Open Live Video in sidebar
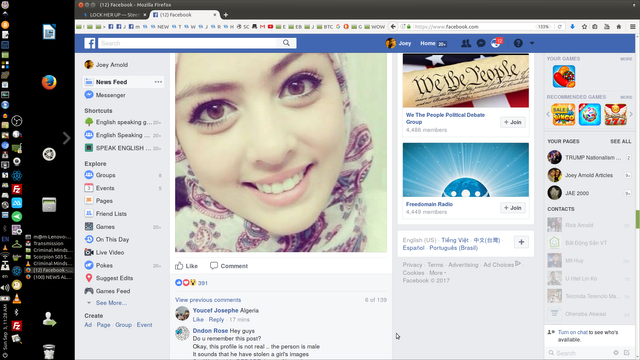 coord(109,253)
